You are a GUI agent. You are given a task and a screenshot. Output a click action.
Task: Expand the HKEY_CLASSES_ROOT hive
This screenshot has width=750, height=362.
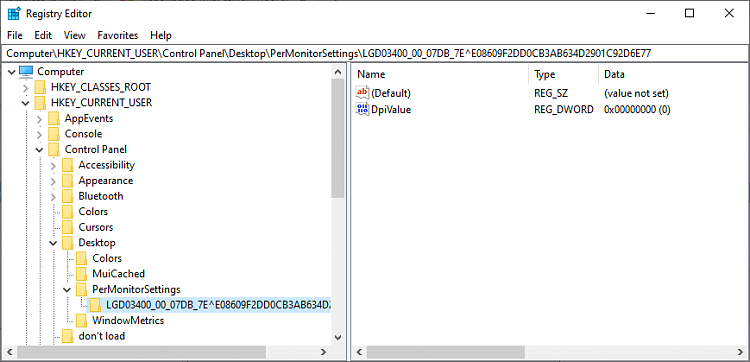coord(26,88)
